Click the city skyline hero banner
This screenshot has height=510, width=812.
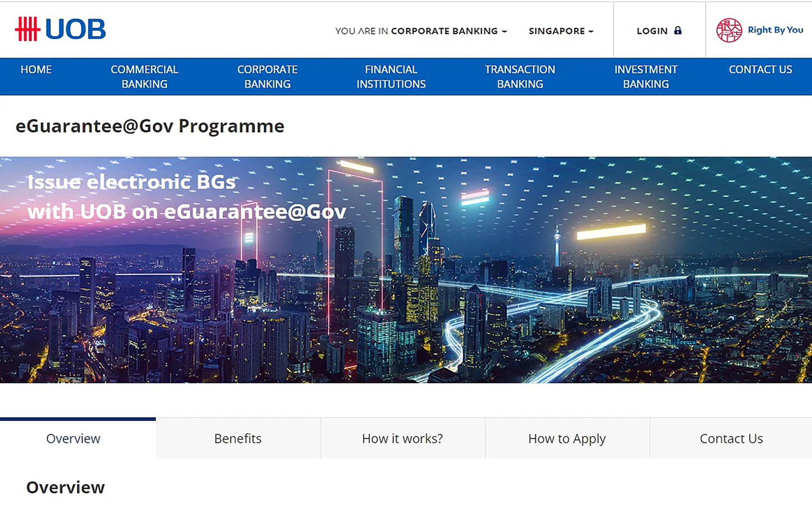pyautogui.click(x=406, y=270)
